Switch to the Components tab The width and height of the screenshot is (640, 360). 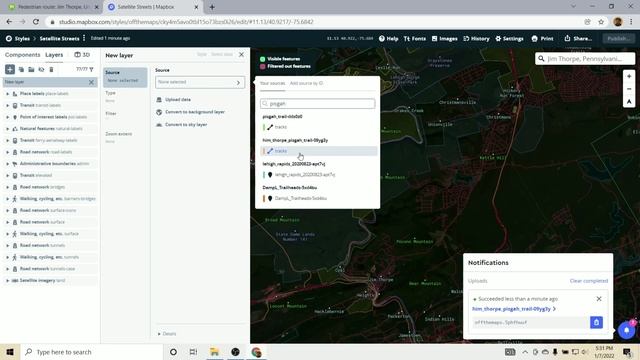(x=22, y=55)
